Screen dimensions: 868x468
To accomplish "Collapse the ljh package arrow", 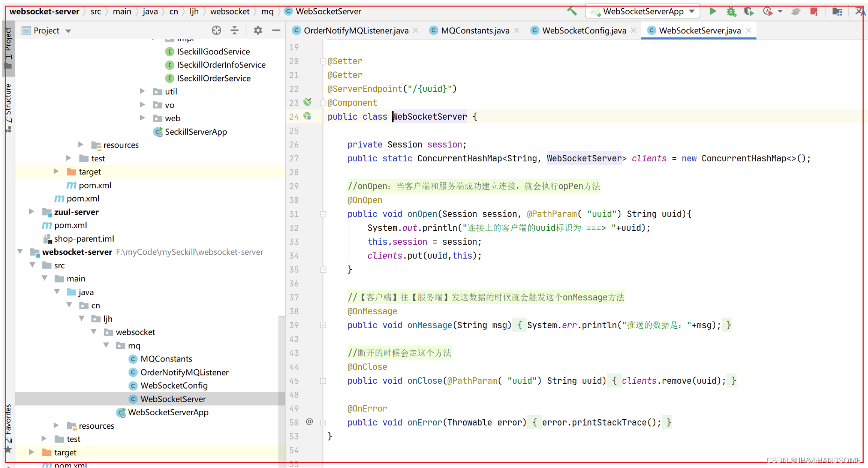I will 81,318.
